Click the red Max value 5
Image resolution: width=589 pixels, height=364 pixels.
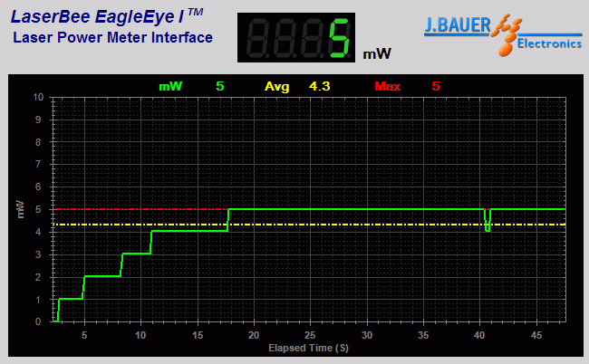436,86
